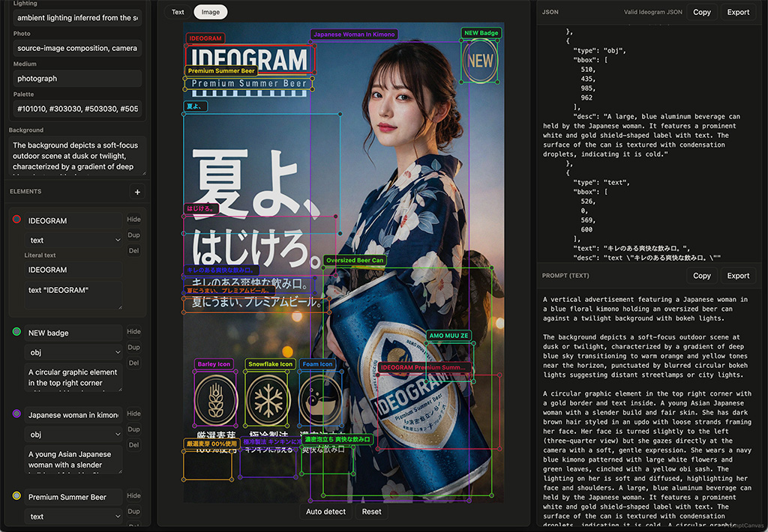Hide the IDEOGRAM element
768x532 pixels.
coord(133,220)
